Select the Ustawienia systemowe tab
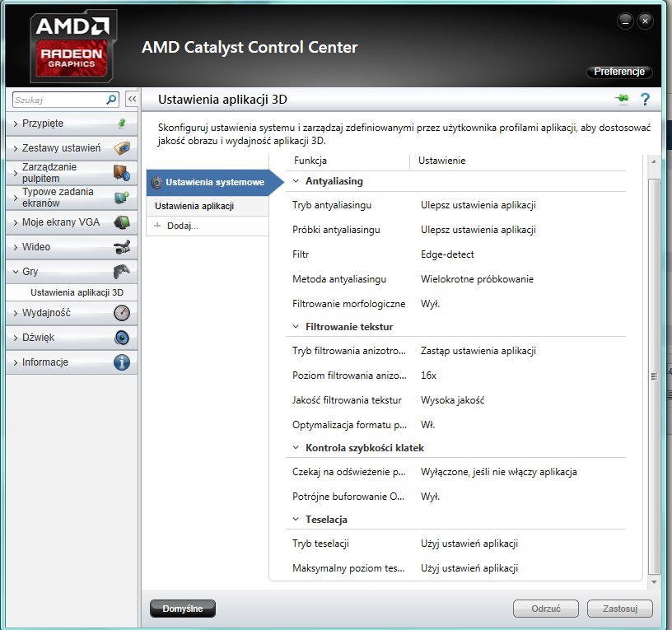Viewport: 672px width, 630px height. point(215,182)
